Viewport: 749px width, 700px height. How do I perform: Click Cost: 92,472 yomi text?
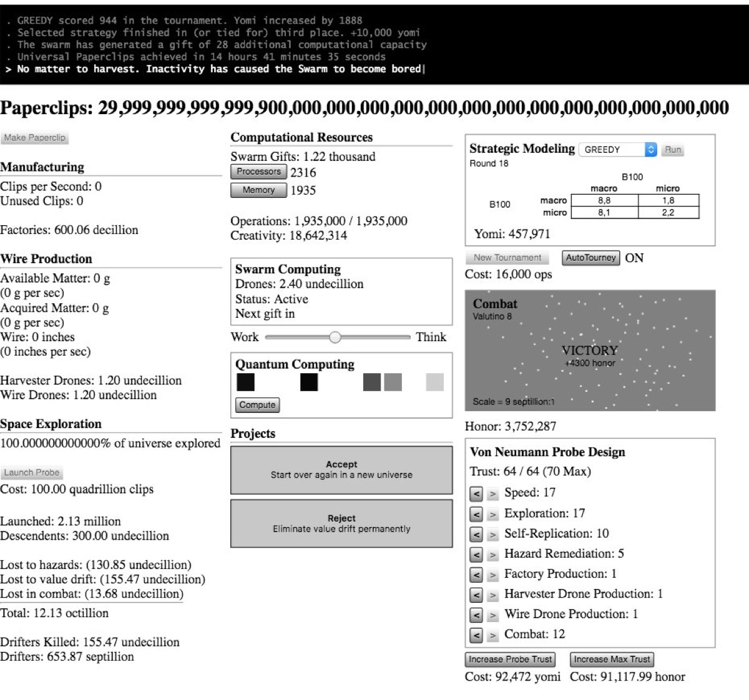pyautogui.click(x=513, y=677)
